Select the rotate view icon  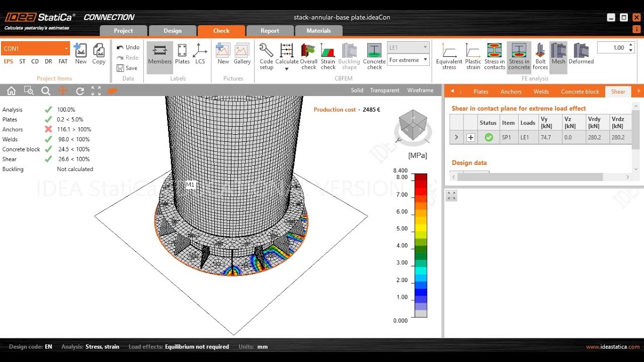[79, 91]
